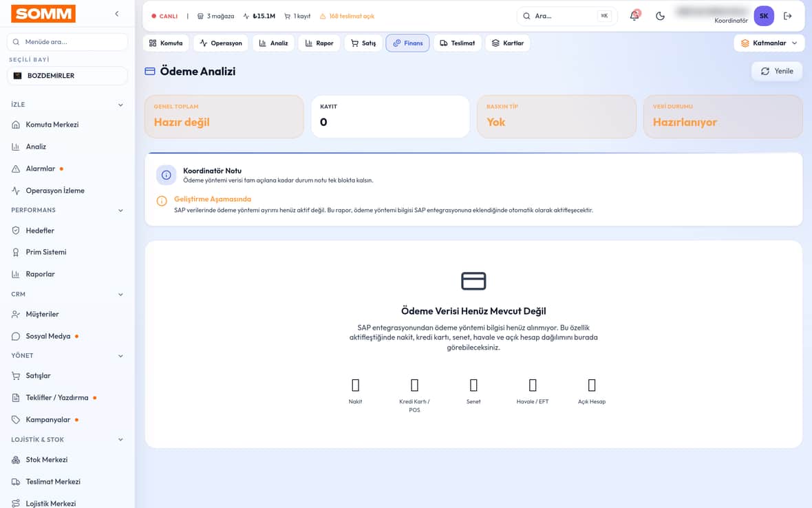Click the Alarmlar warning triangle icon

[16, 169]
